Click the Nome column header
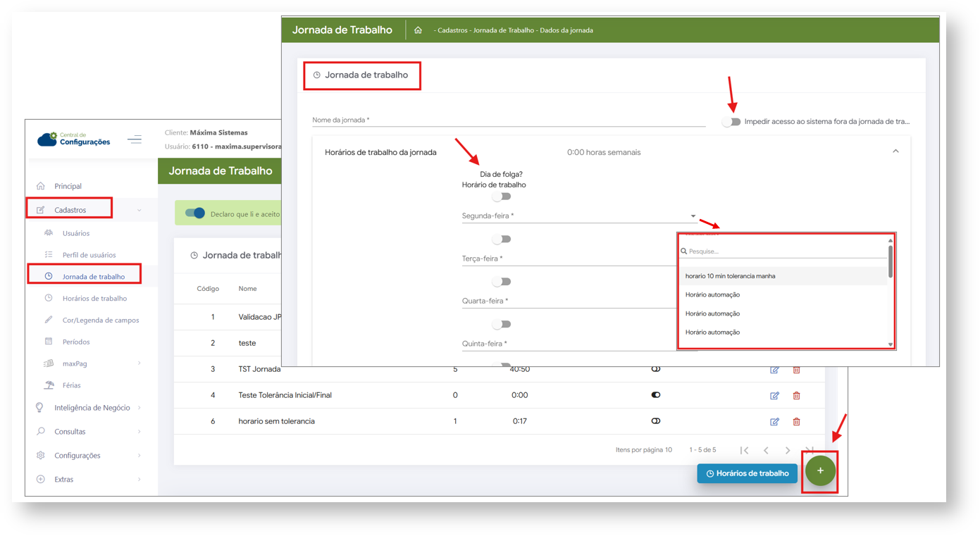 (x=247, y=289)
